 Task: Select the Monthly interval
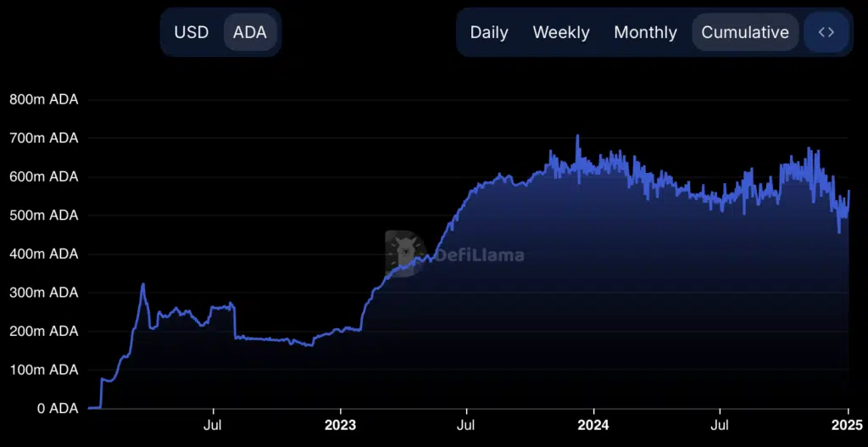[x=645, y=32]
